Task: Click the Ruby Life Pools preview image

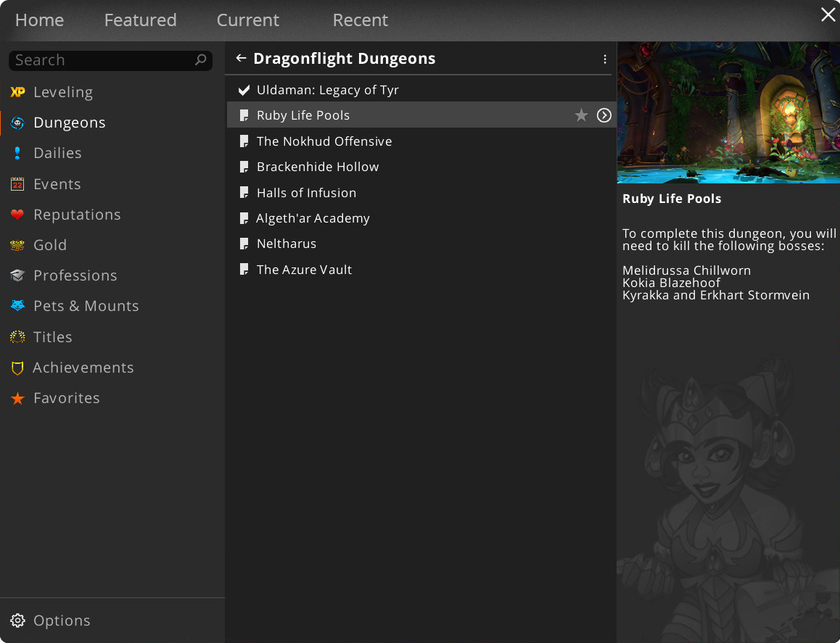Action: pyautogui.click(x=728, y=112)
